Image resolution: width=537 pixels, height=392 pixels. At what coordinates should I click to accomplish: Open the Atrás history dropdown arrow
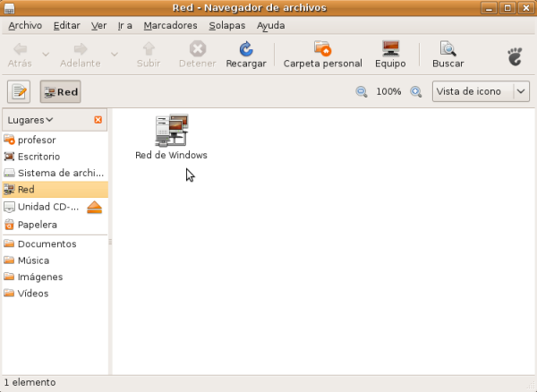point(47,52)
